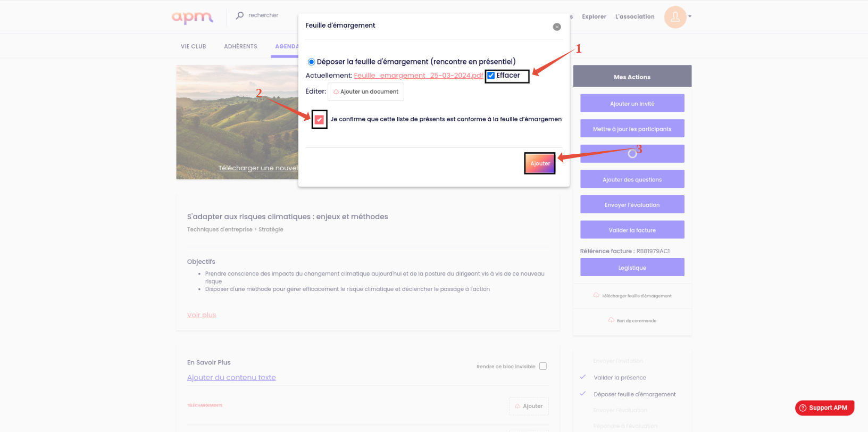Screen dimensions: 868x432
Task: Click the Envoyer l'évaluation greyed checklist item
Action: click(x=620, y=410)
